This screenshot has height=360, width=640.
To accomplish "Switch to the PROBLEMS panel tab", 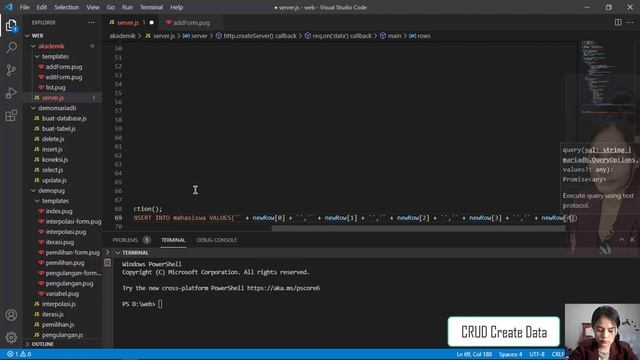I will (x=125, y=240).
